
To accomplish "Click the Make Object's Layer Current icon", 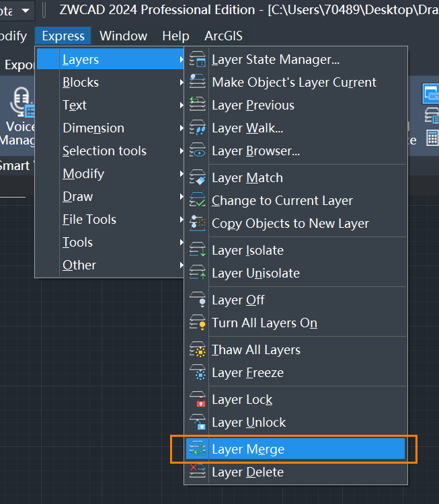I will [x=197, y=82].
